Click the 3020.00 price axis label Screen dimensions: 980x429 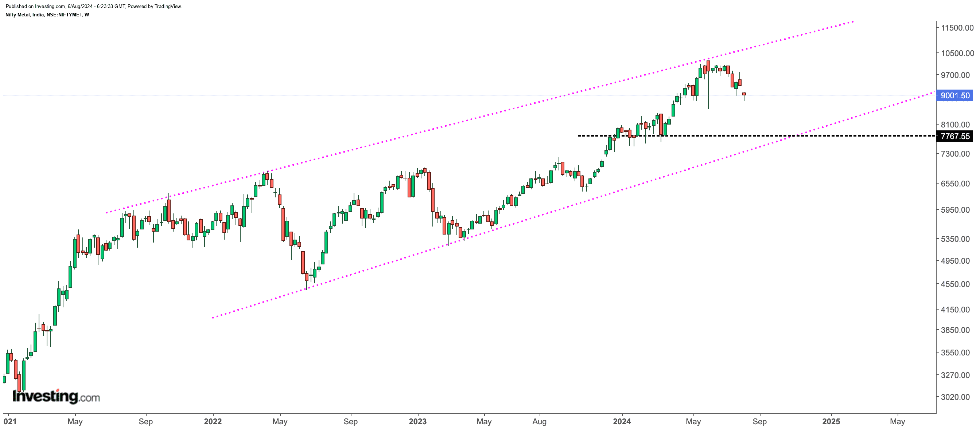(x=955, y=397)
